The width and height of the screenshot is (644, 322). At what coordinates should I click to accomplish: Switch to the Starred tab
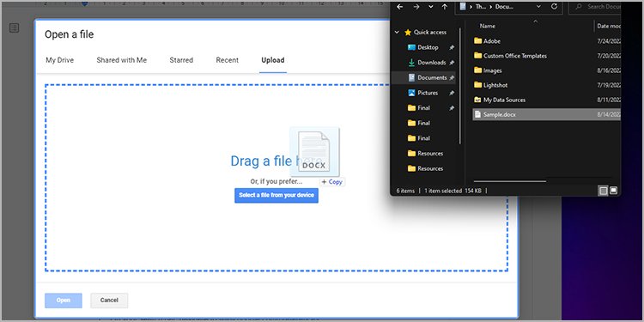pyautogui.click(x=181, y=60)
